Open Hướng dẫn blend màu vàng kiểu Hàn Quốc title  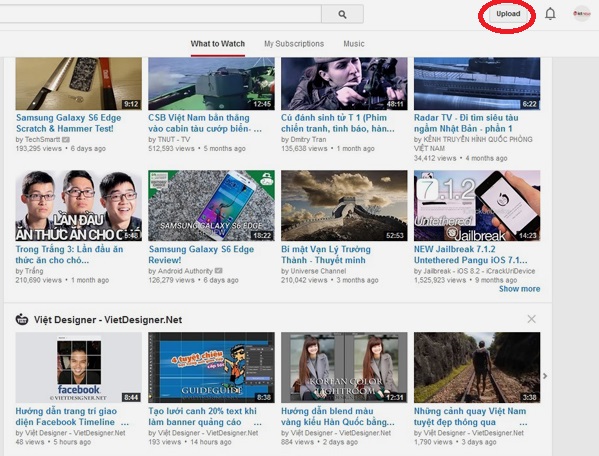click(338, 417)
